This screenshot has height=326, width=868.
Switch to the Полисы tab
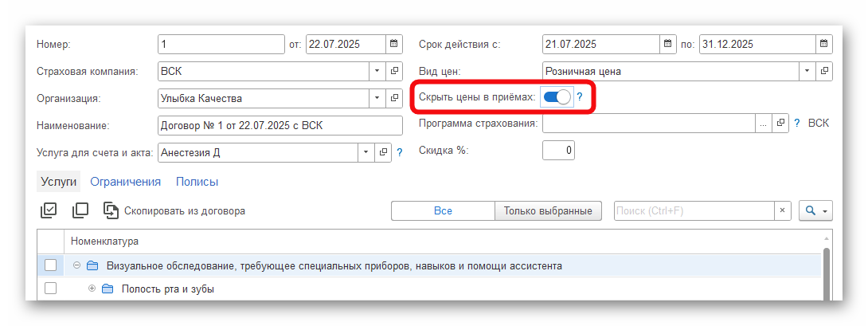[197, 182]
